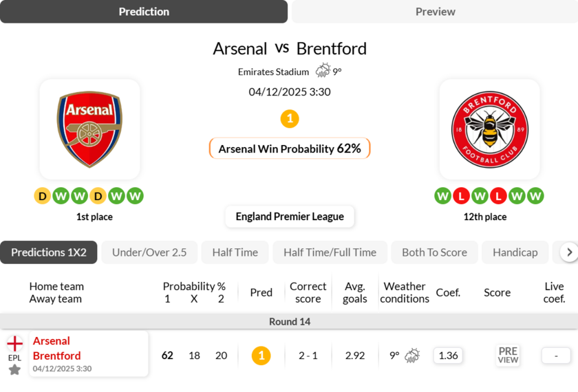578x392 pixels.
Task: Click the yellow prediction 1 badge in row
Action: pos(261,356)
